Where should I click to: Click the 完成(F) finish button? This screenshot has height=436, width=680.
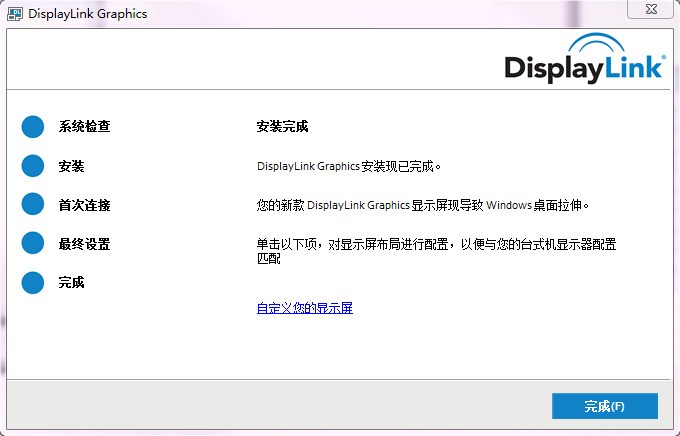coord(605,406)
